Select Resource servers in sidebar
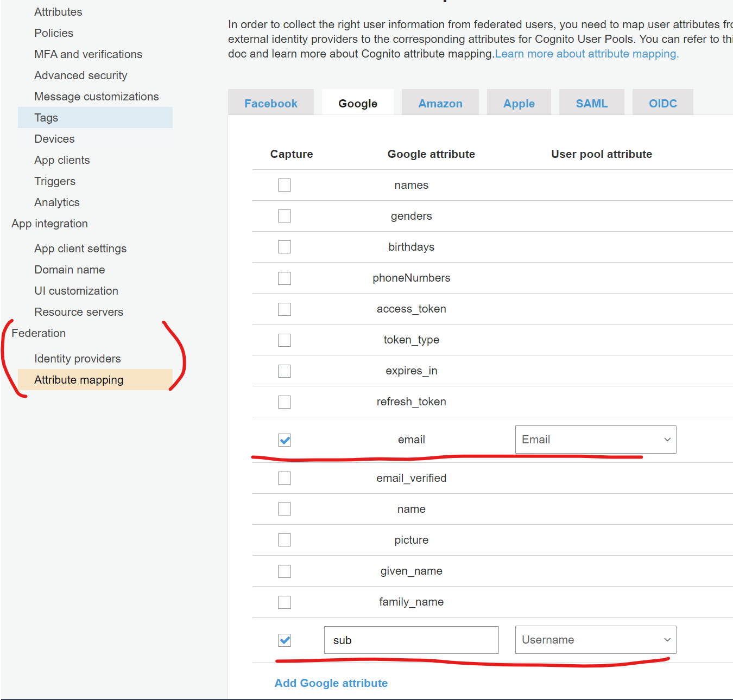 click(79, 312)
